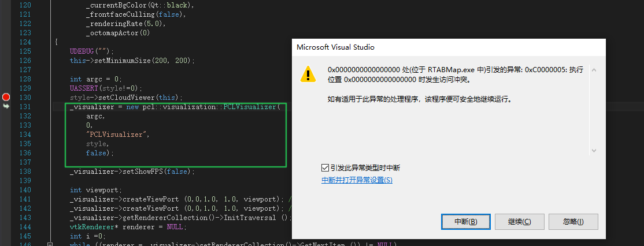This screenshot has height=246, width=644.
Task: Collapse the while loop at line 146
Action: coord(50,245)
